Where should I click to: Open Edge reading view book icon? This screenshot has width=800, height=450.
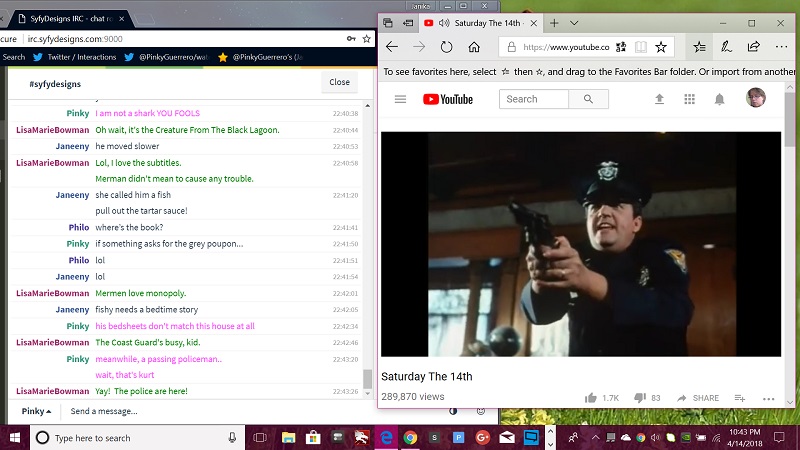[x=641, y=47]
